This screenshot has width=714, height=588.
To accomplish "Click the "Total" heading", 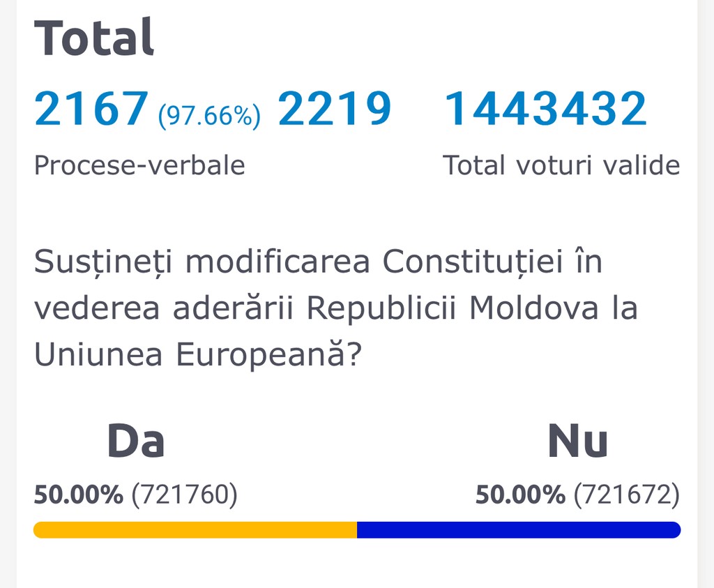I will pyautogui.click(x=94, y=37).
